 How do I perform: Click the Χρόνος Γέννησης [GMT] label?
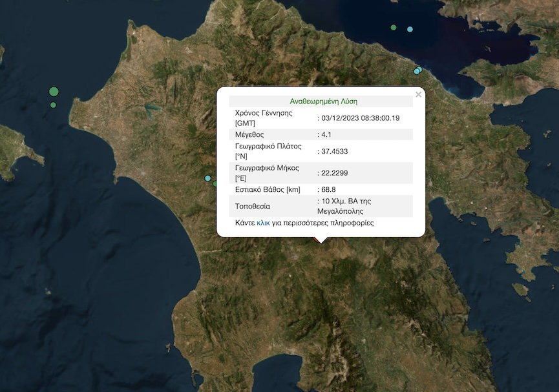pyautogui.click(x=264, y=118)
